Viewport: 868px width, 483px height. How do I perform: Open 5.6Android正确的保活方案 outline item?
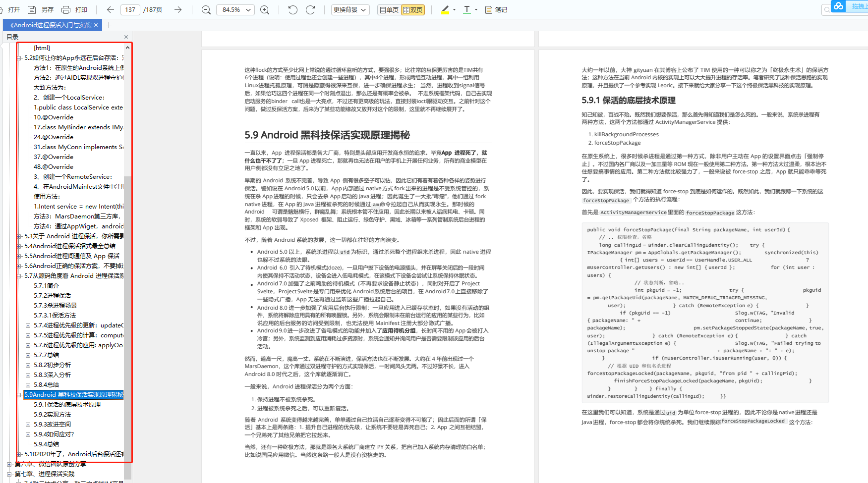[x=74, y=266]
